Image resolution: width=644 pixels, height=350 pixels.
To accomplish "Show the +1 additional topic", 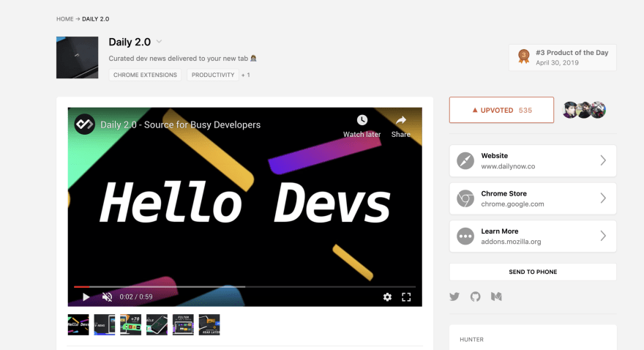I will [x=246, y=75].
